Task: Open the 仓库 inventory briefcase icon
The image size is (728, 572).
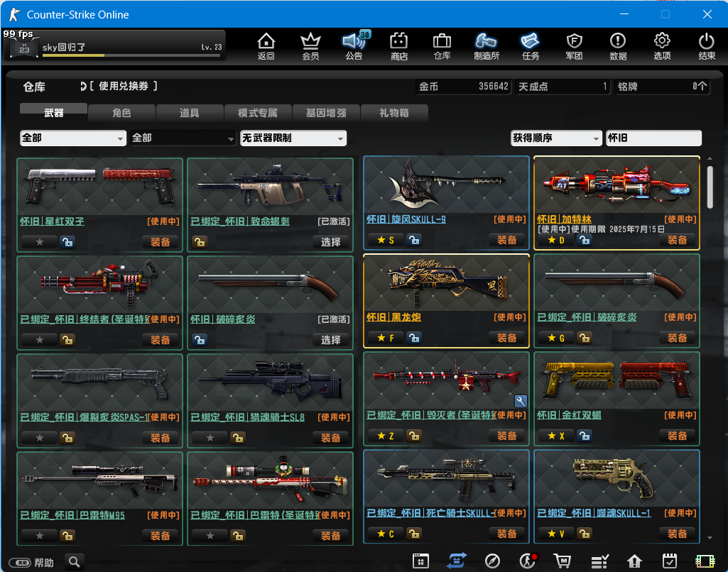Action: coord(442,46)
